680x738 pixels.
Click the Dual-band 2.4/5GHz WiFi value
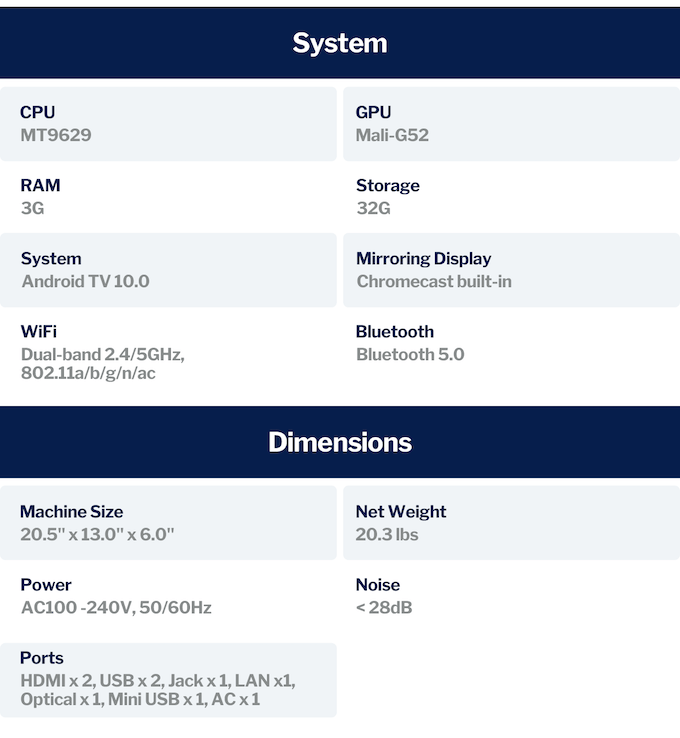pyautogui.click(x=103, y=364)
